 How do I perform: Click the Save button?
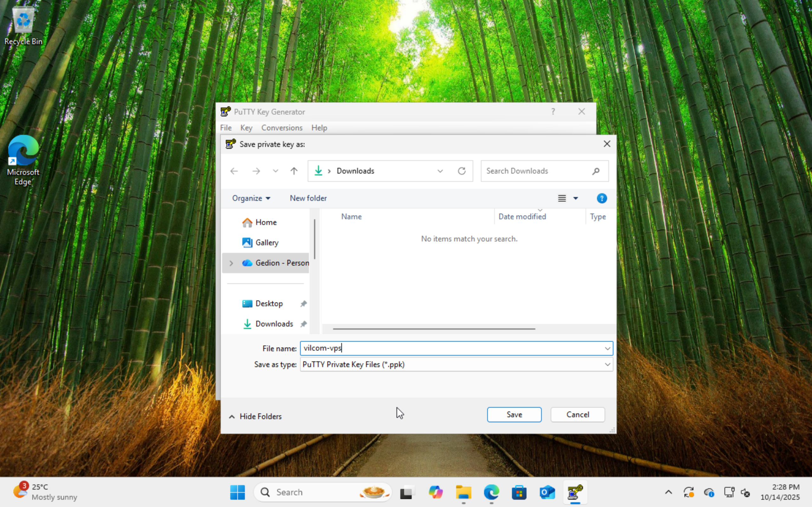pyautogui.click(x=514, y=414)
